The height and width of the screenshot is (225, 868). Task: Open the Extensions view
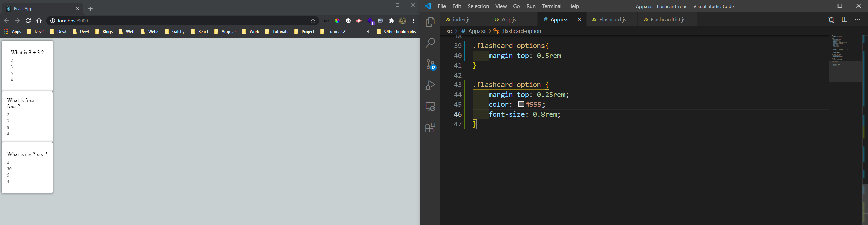coord(430,128)
